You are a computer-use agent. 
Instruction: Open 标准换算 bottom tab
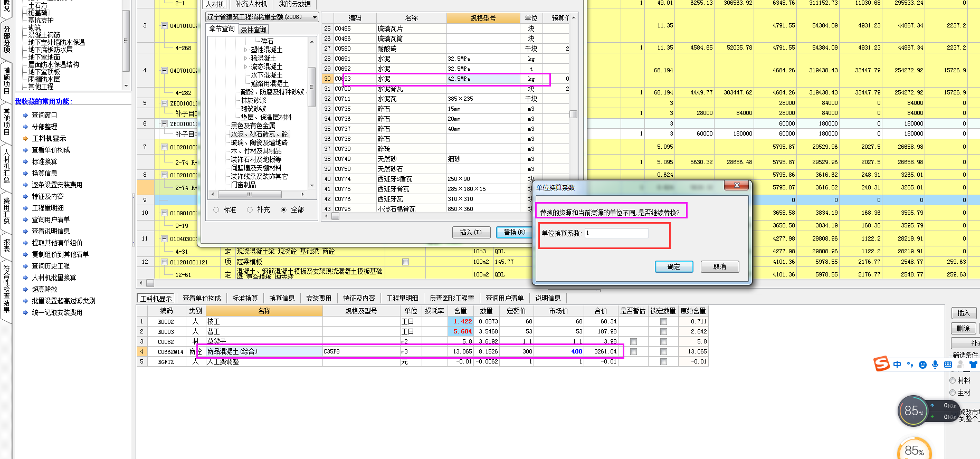245,298
